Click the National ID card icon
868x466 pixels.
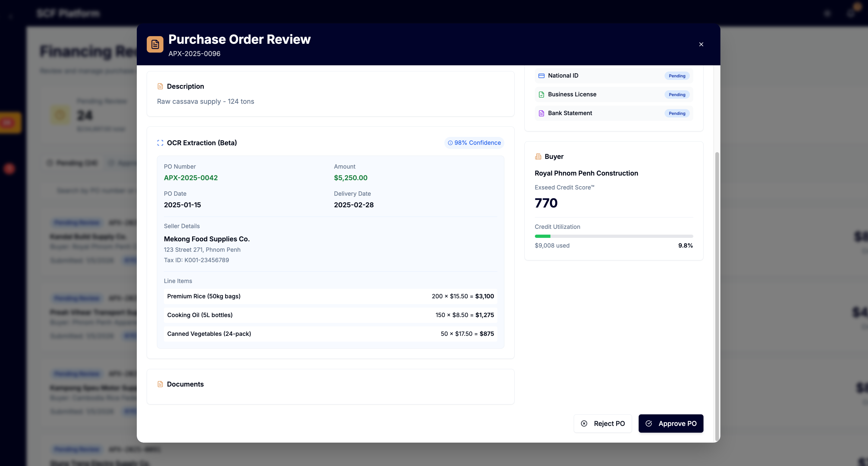tap(541, 76)
